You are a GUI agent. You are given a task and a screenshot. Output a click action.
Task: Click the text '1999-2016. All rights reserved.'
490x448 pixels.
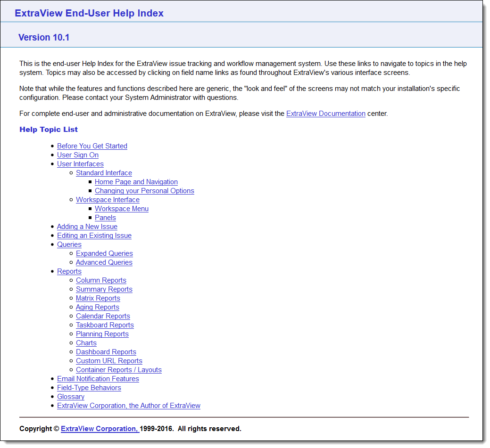pyautogui.click(x=191, y=429)
